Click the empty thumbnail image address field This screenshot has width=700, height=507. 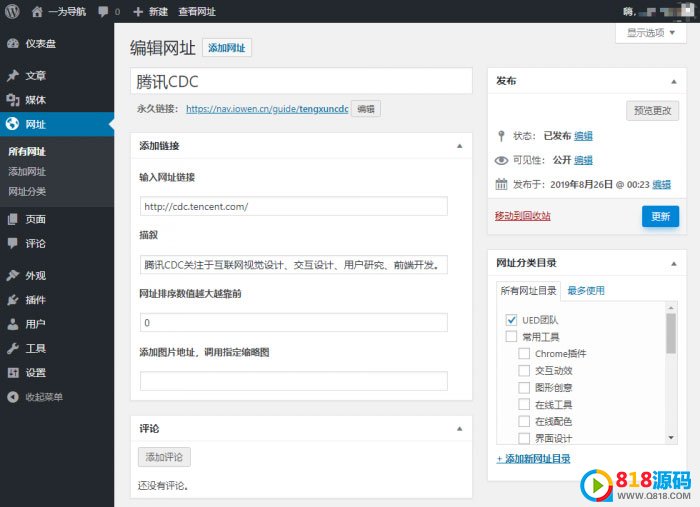pyautogui.click(x=294, y=381)
